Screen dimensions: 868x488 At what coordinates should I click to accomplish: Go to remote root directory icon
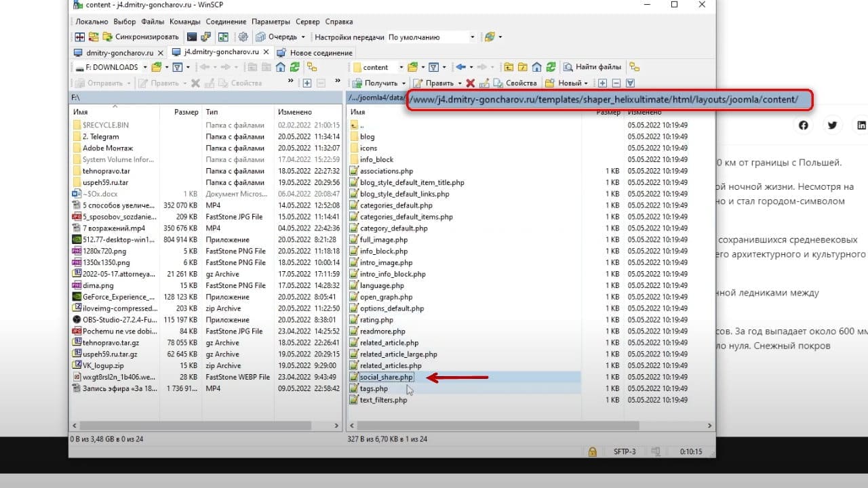point(523,67)
